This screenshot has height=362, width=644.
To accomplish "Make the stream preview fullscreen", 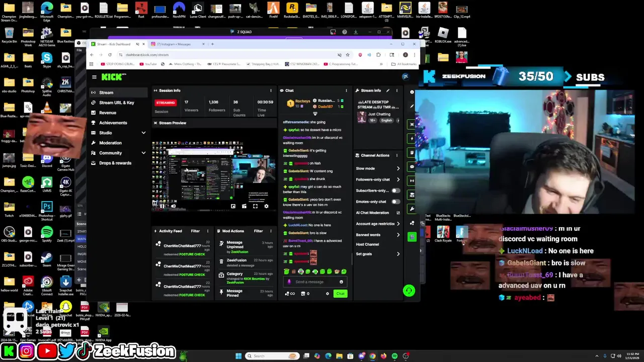I will [255, 206].
